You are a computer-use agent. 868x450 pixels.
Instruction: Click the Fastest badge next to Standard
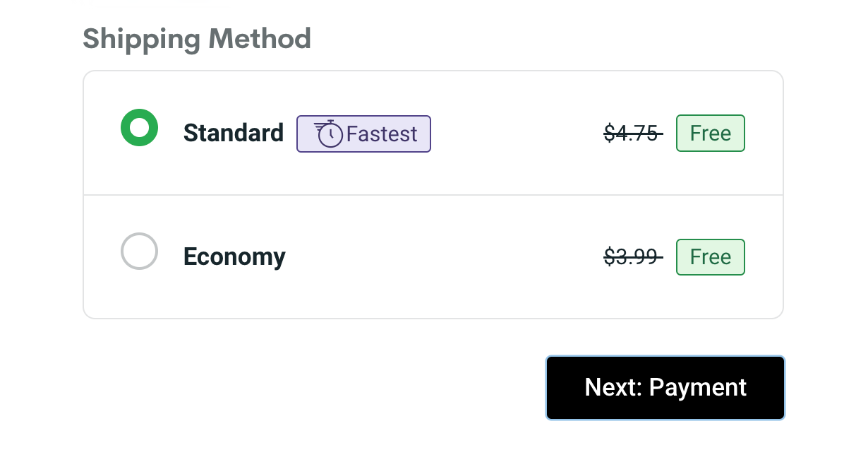363,133
